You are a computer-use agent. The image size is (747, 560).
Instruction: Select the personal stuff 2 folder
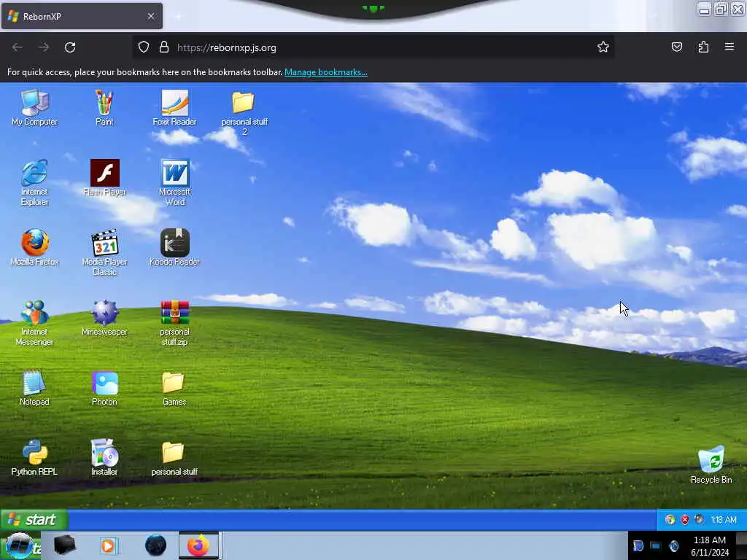244,113
